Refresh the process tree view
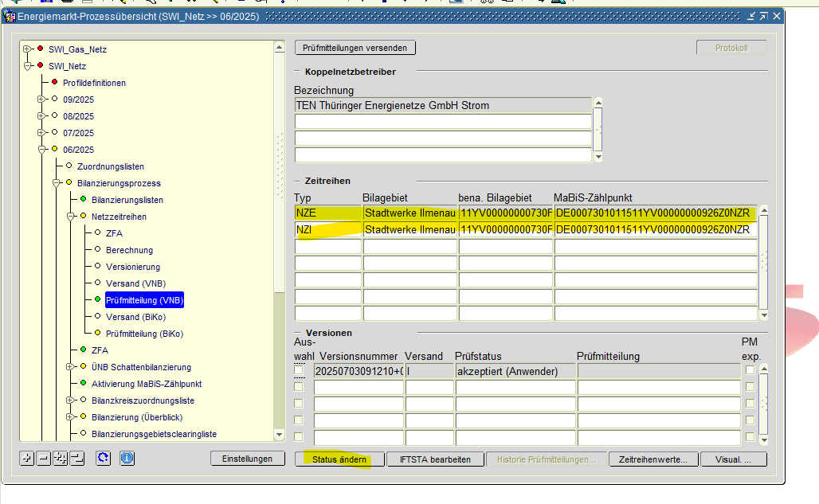Image resolution: width=819 pixels, height=504 pixels. click(103, 459)
